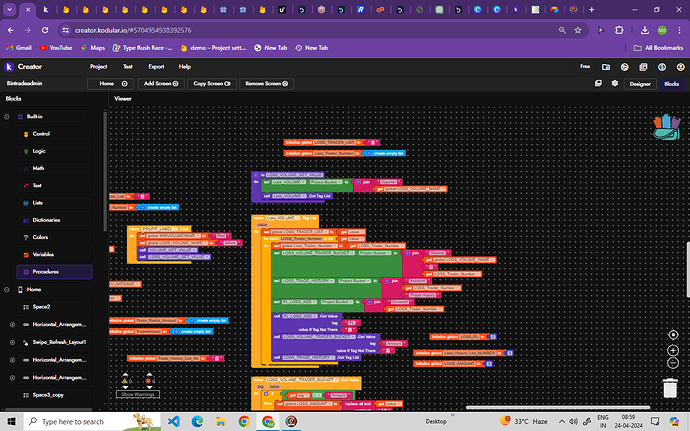Open the Project menu
The image size is (690, 431).
98,66
